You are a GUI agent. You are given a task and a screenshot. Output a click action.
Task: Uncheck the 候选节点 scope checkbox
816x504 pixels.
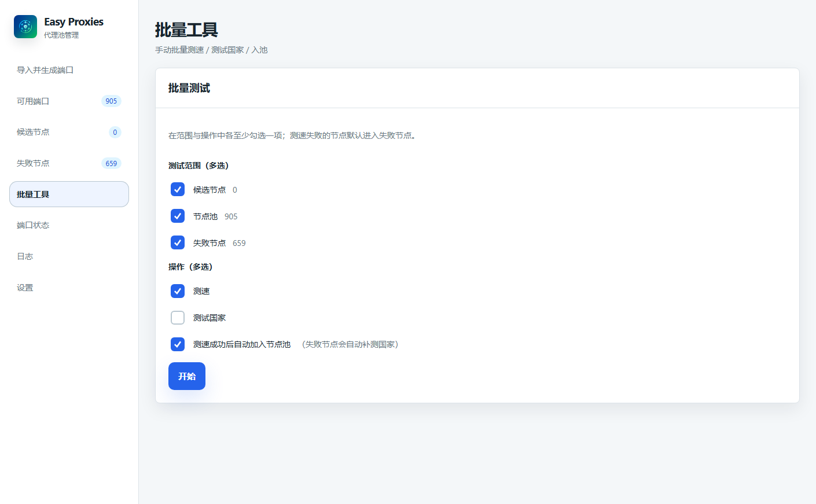point(178,189)
